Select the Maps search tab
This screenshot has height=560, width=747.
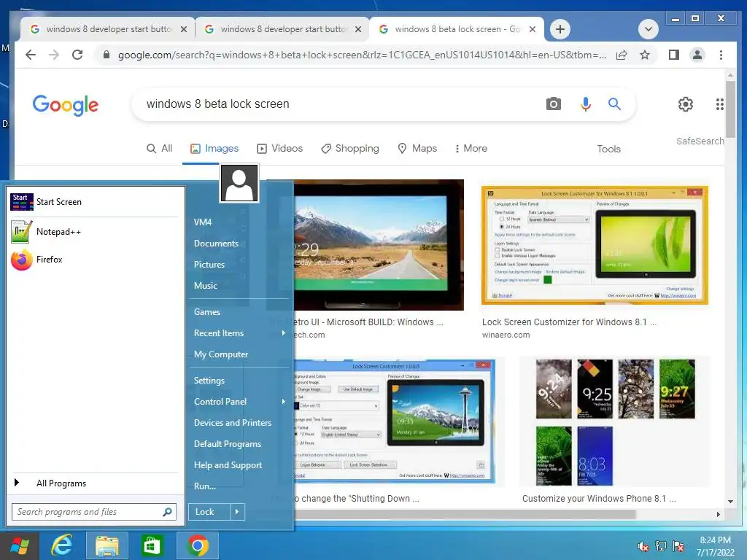(x=417, y=149)
